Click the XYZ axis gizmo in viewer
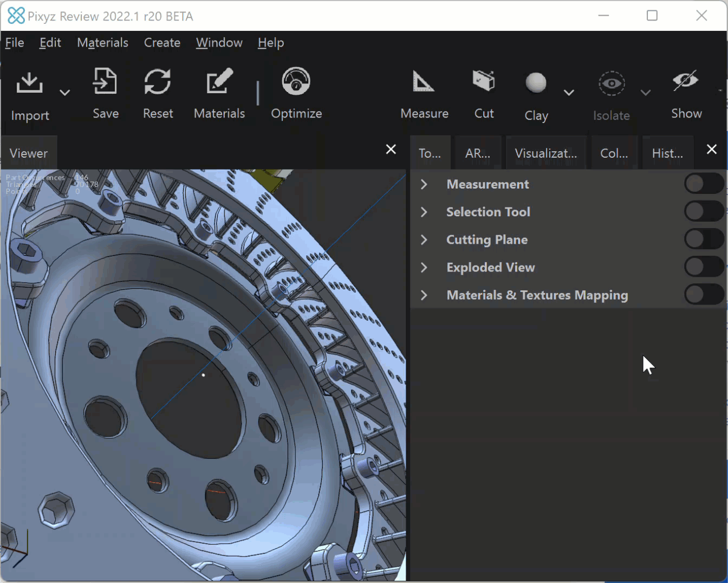This screenshot has width=728, height=583. coord(15,548)
